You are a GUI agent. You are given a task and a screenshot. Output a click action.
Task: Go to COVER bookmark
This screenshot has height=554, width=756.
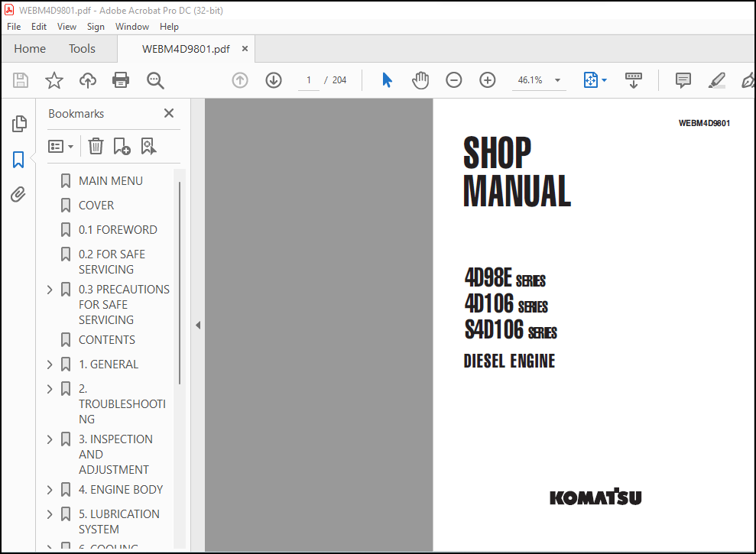(96, 206)
